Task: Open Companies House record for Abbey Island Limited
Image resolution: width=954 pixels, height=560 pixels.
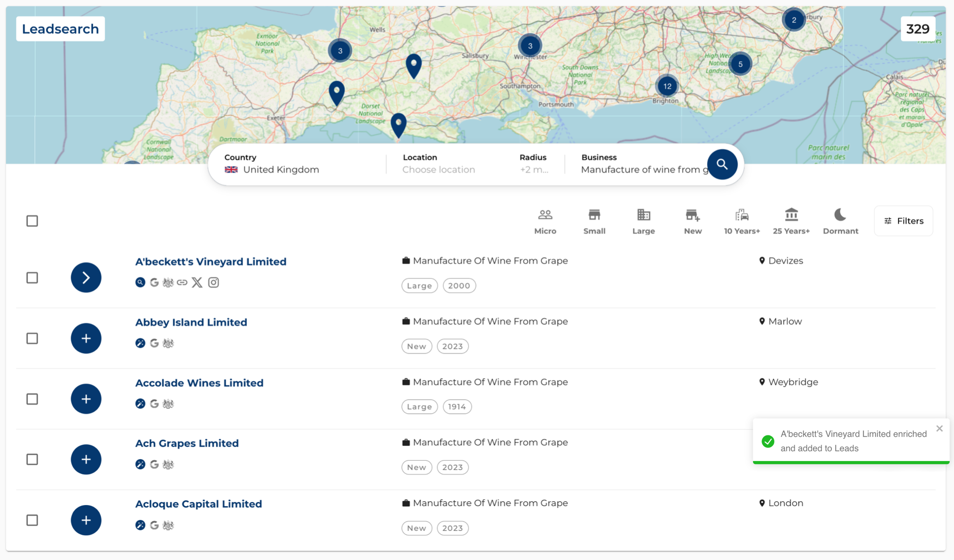Action: pyautogui.click(x=168, y=343)
